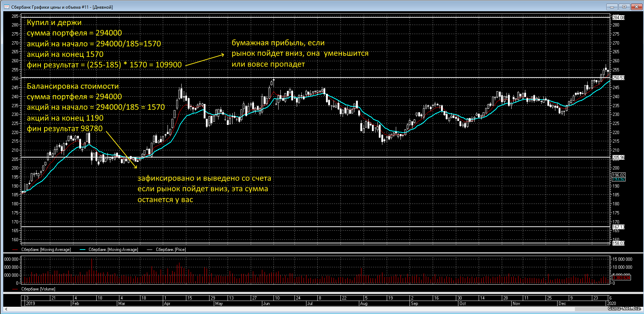The height and width of the screenshot is (314, 644).
Task: Click the 284.08 horizontal line price label
Action: (x=618, y=17)
